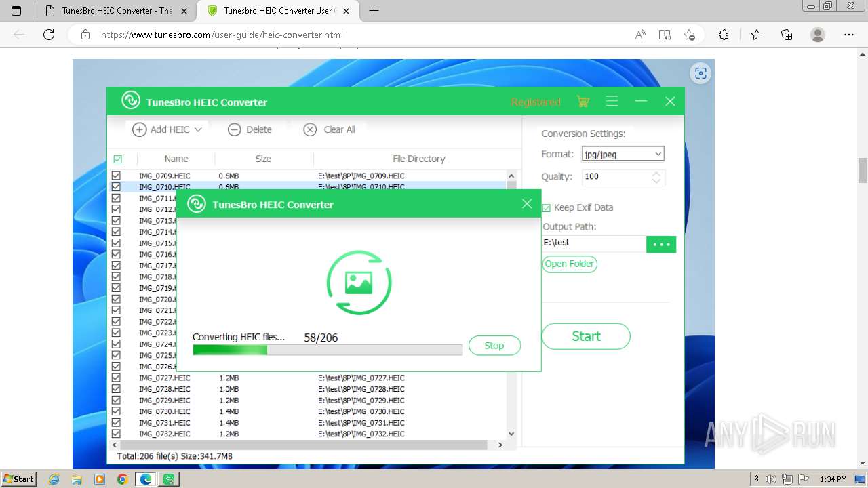Click the Output Path E:\test field
868x488 pixels.
pos(594,243)
